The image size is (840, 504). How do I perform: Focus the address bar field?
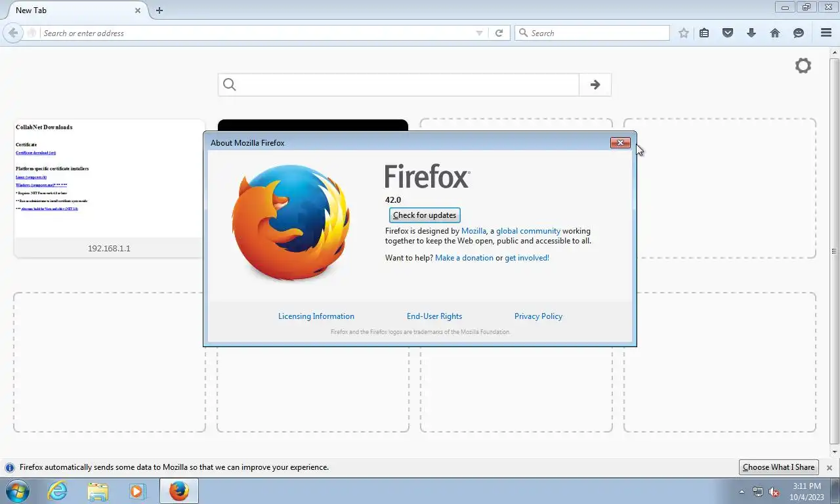click(258, 33)
